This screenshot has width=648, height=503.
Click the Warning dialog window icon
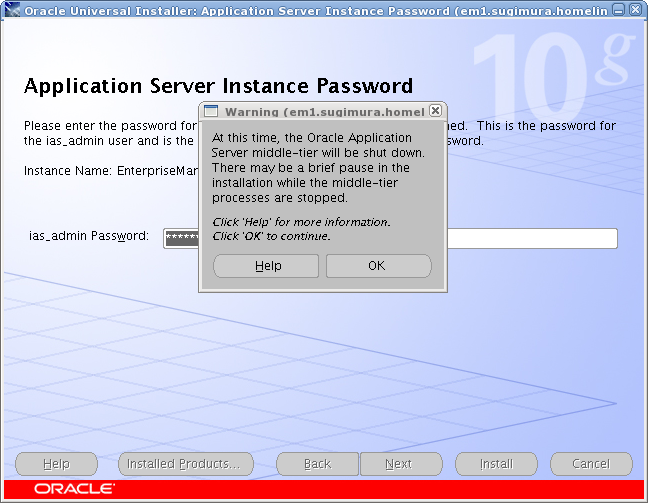[x=211, y=111]
